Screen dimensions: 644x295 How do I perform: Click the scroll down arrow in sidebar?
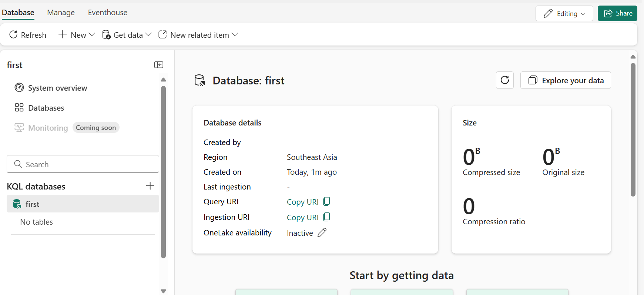point(163,291)
